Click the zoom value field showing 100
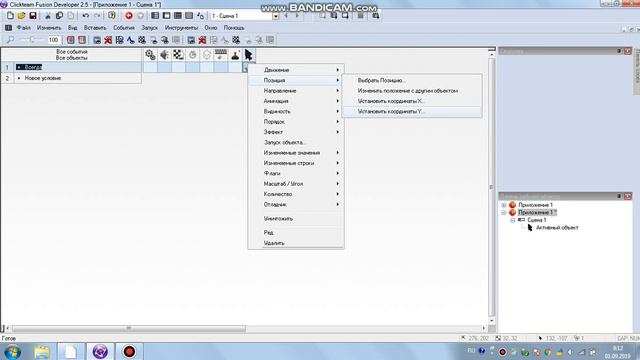 point(53,40)
